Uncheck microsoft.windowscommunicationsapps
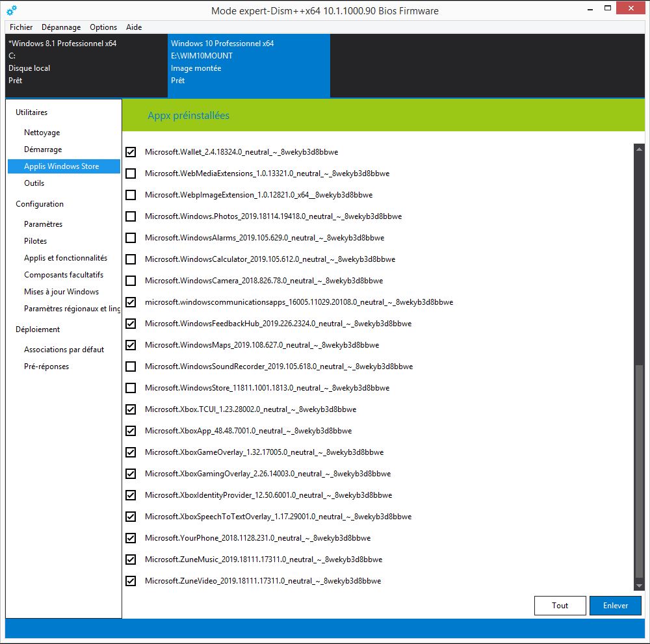Screen dimensions: 650x644 131,302
